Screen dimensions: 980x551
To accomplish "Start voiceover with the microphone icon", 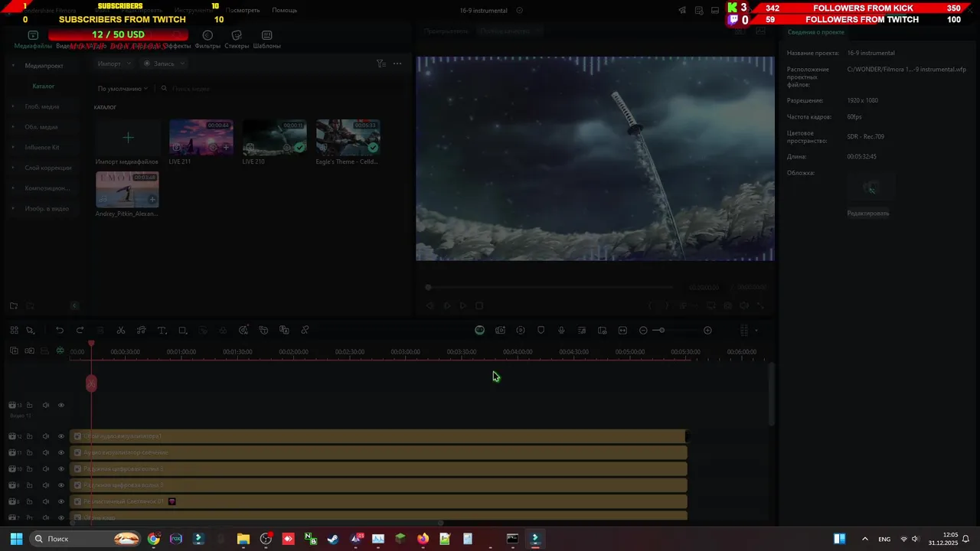I will [x=561, y=331].
